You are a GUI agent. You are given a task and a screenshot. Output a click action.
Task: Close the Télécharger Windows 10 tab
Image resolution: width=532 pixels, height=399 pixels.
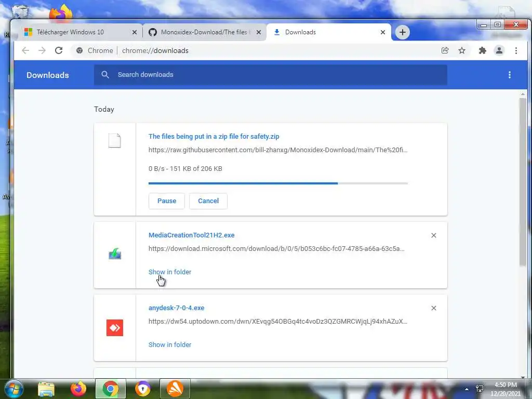point(135,32)
